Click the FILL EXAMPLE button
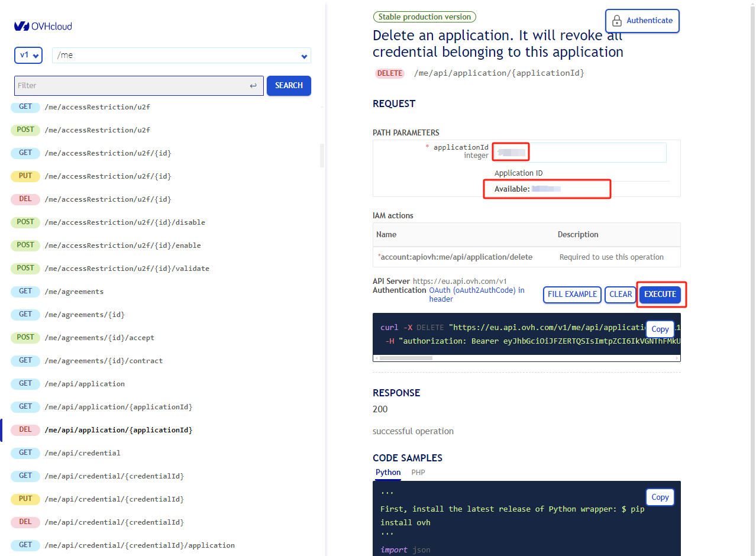Screen dimensions: 756x556 click(572, 295)
